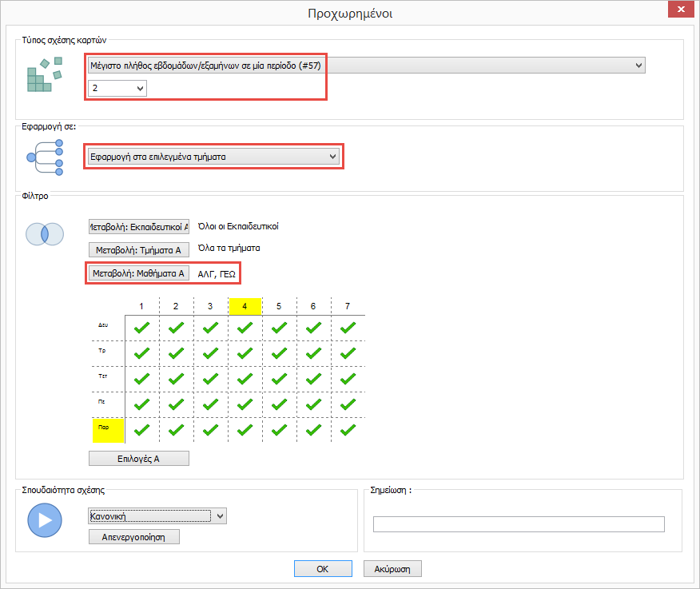Image resolution: width=700 pixels, height=589 pixels.
Task: Toggle the checkmark for Τρ period 3
Action: tap(211, 353)
